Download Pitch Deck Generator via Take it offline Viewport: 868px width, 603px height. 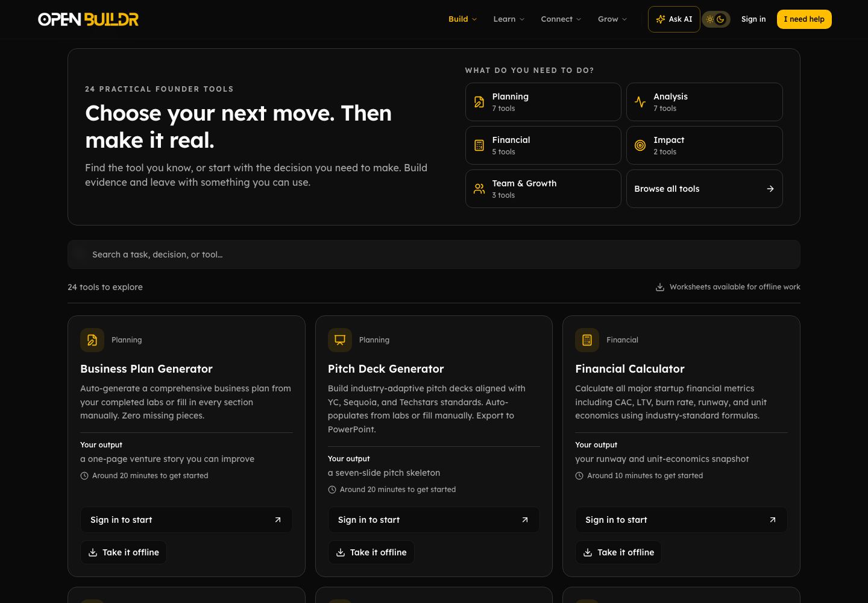pos(371,552)
